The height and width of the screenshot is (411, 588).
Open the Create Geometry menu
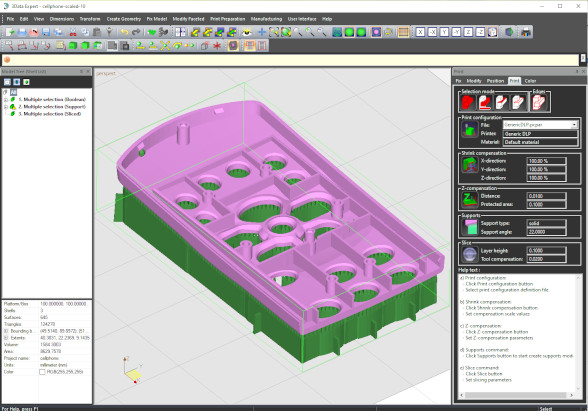[124, 19]
